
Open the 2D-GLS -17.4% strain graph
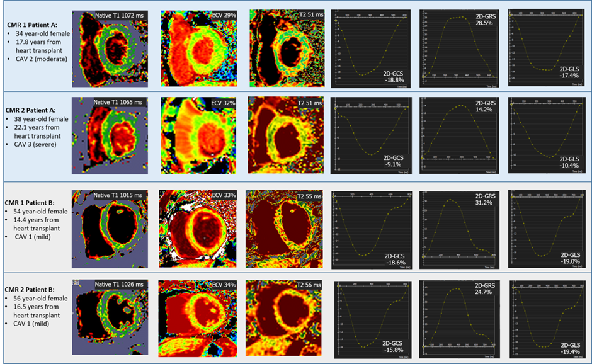tap(545, 47)
